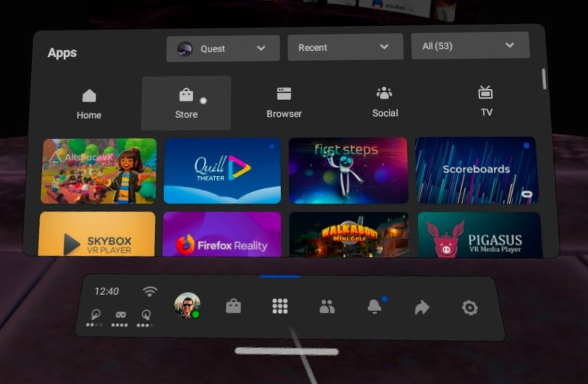
Task: Select the Home tab
Action: click(x=89, y=104)
